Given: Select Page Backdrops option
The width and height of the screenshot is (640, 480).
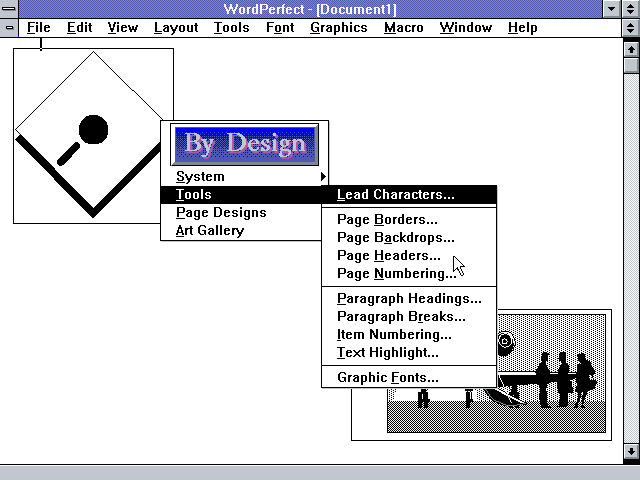Looking at the screenshot, I should [409, 238].
